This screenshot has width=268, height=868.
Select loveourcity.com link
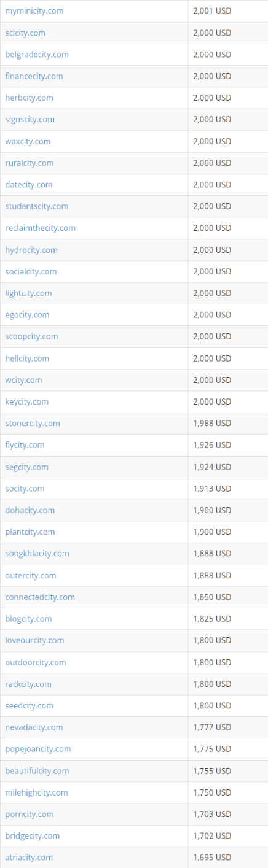(35, 640)
